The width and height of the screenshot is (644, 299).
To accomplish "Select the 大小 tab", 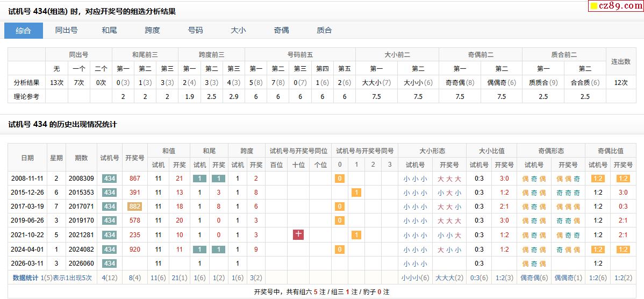I will [238, 31].
